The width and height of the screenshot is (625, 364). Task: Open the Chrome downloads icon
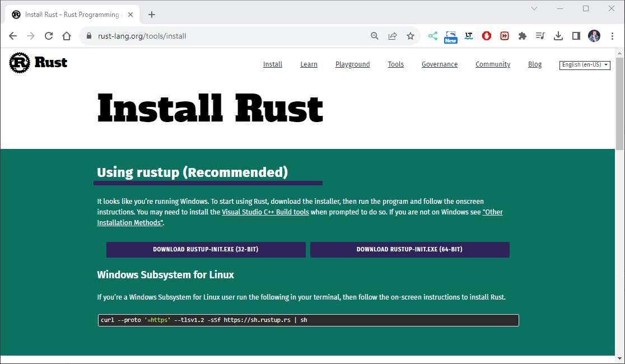[558, 36]
